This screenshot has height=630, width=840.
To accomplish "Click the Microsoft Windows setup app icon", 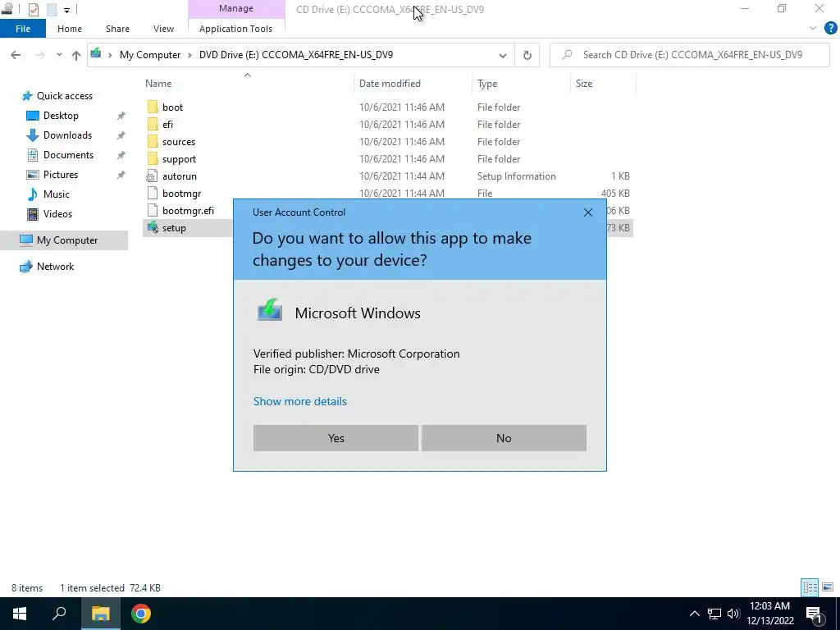I will (269, 311).
